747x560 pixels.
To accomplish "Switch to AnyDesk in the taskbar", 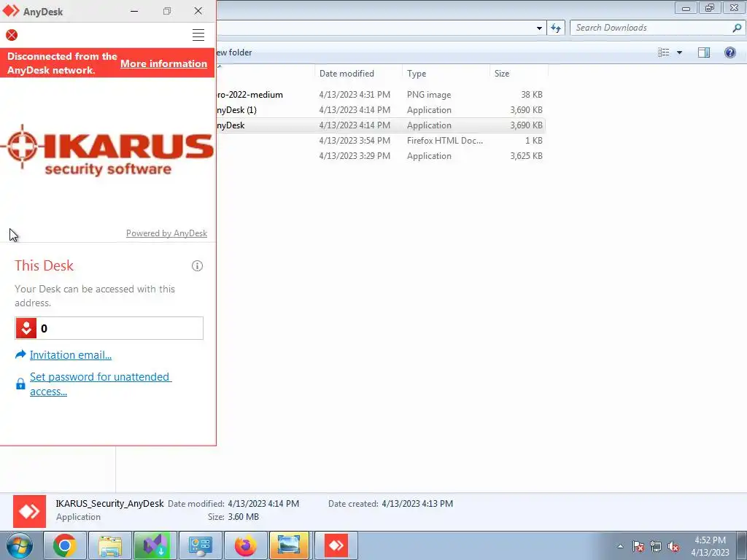I will point(336,545).
